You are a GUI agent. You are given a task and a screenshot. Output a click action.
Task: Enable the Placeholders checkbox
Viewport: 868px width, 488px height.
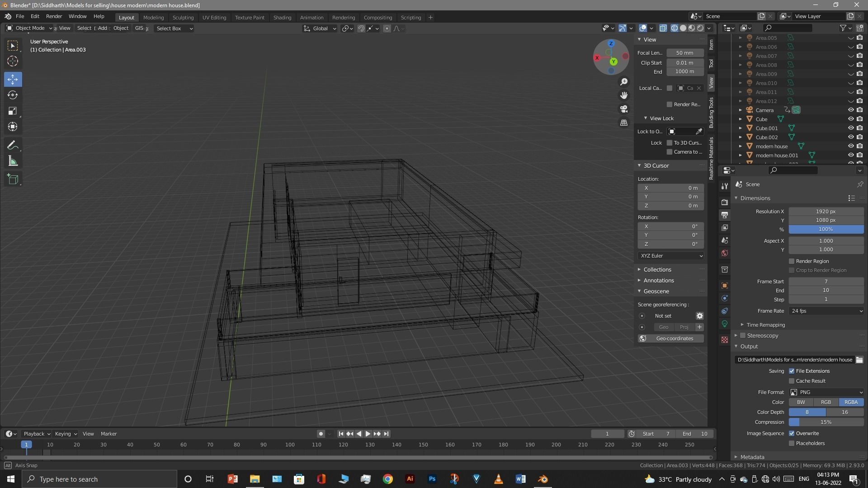[x=792, y=443]
